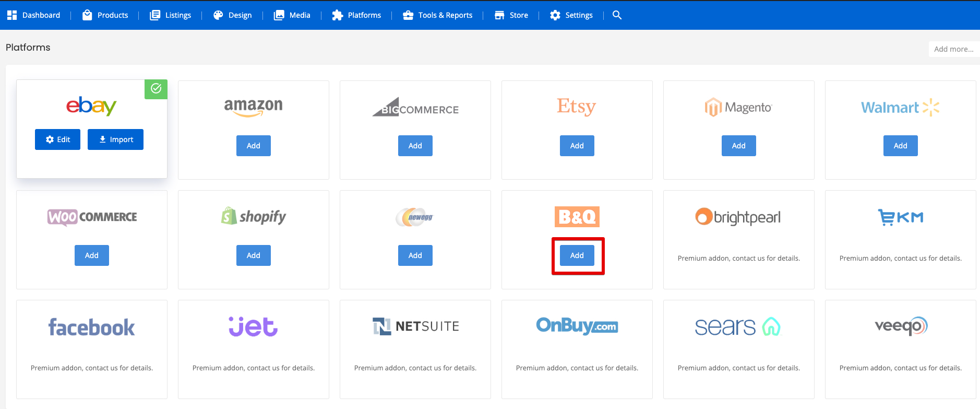
Task: Click the Shopify logo
Action: [254, 216]
